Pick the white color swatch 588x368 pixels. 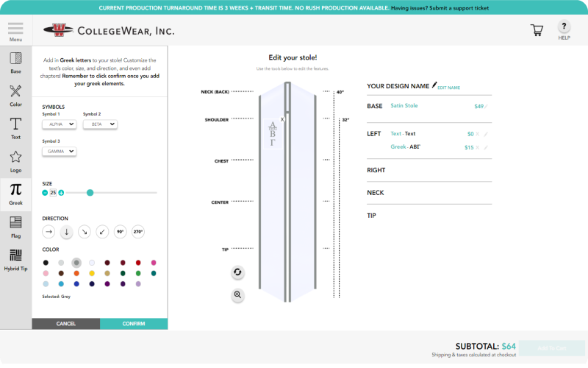pyautogui.click(x=92, y=263)
